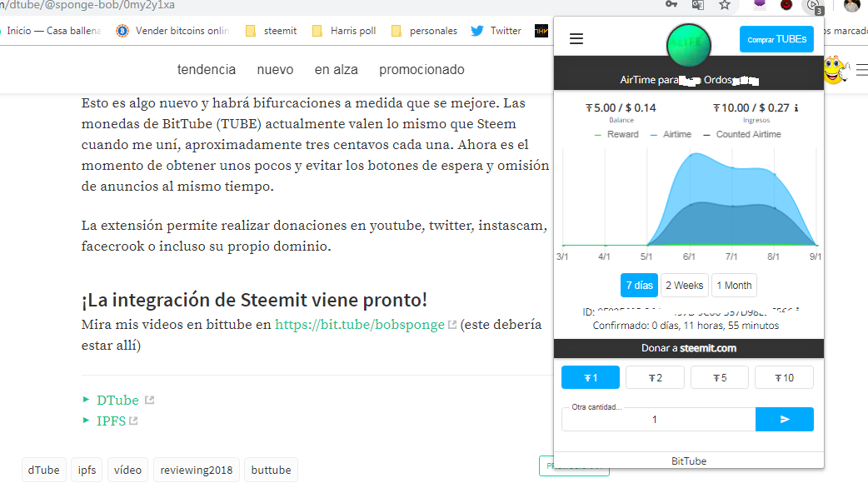The width and height of the screenshot is (868, 488).
Task: Toggle the Airtime series in the chart legend
Action: click(671, 134)
